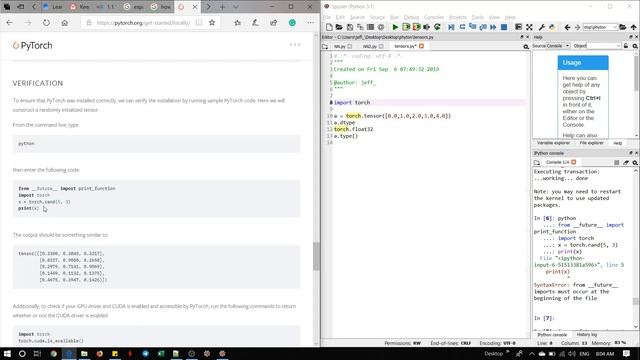Image resolution: width=640 pixels, height=360 pixels.
Task: Create a new file in Spyder
Action: (329, 27)
